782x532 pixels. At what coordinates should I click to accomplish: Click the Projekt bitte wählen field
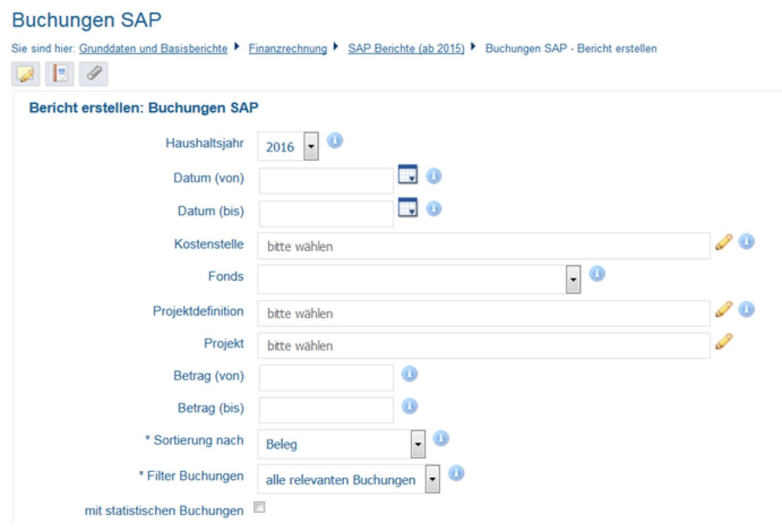[484, 345]
